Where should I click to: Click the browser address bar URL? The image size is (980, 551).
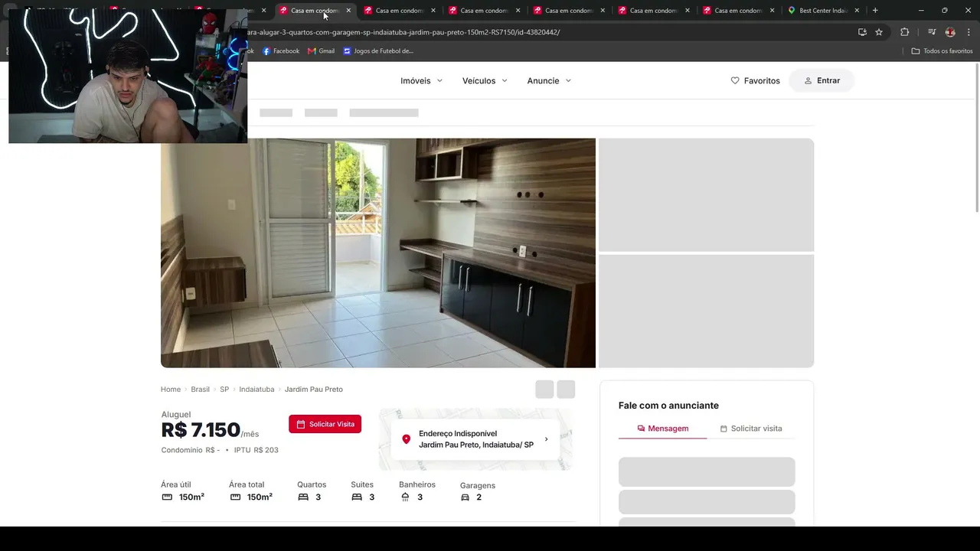click(x=403, y=32)
